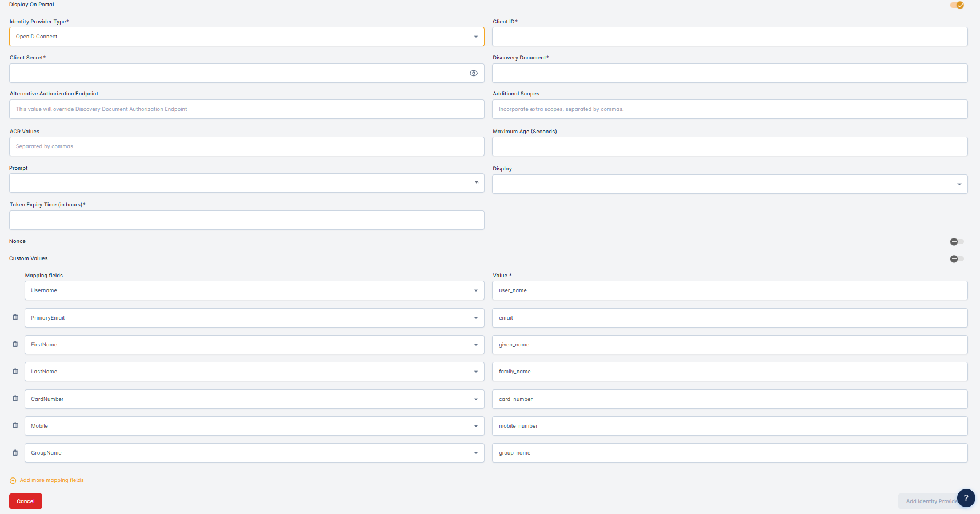The width and height of the screenshot is (980, 514).
Task: Expand the Prompt dropdown
Action: (246, 183)
